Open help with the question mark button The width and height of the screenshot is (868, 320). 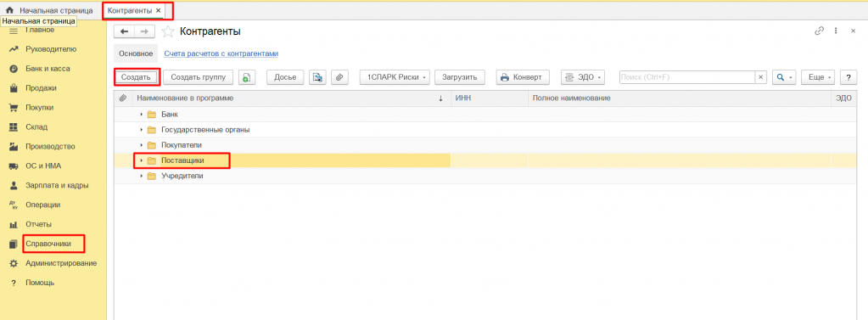[848, 77]
